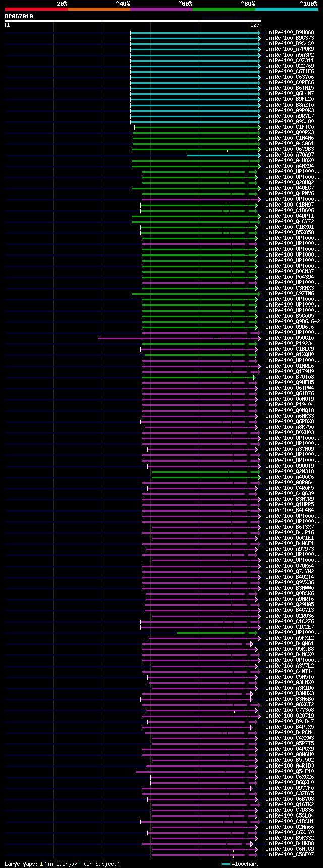Select hit label UniRef100_P19234
323x868 pixels.
[290, 343]
